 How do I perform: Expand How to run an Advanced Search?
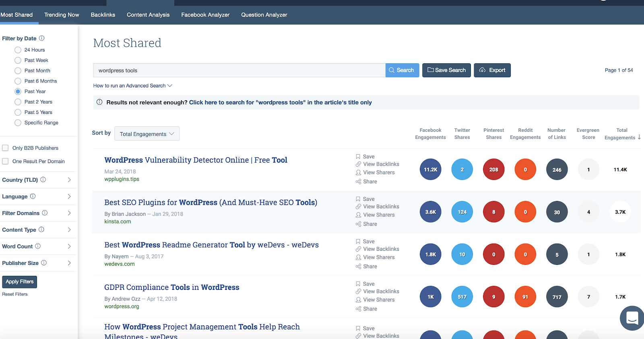tap(132, 86)
